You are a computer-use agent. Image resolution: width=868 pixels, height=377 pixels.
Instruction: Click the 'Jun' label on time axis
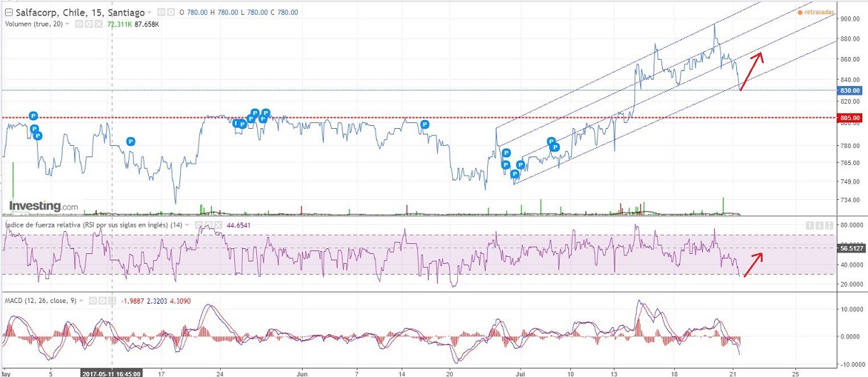click(x=303, y=372)
